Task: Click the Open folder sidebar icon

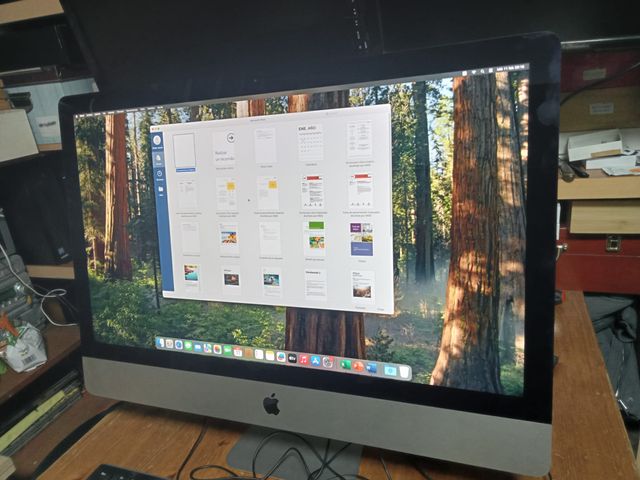Action: [x=160, y=190]
